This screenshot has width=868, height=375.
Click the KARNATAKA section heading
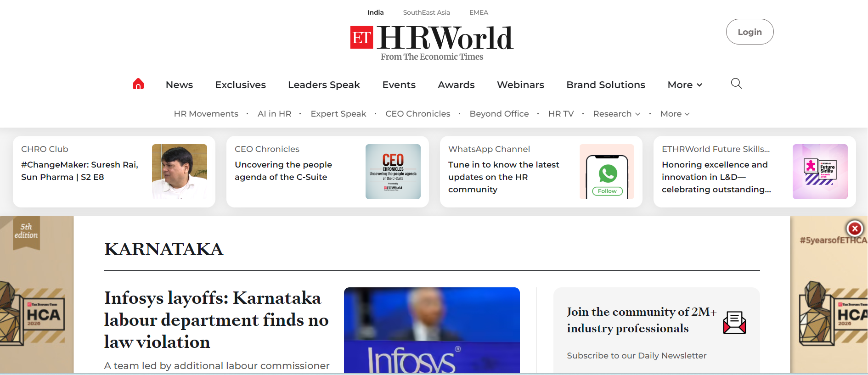(x=163, y=249)
